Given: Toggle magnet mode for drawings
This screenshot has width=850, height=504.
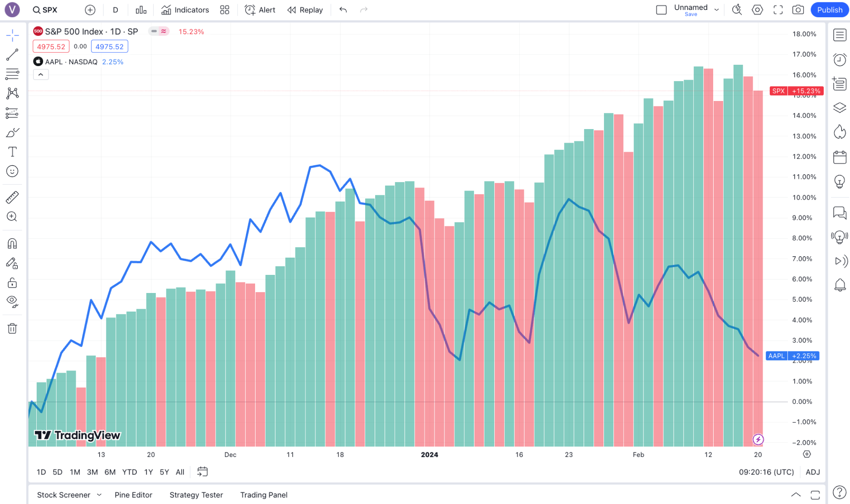Looking at the screenshot, I should [x=12, y=244].
